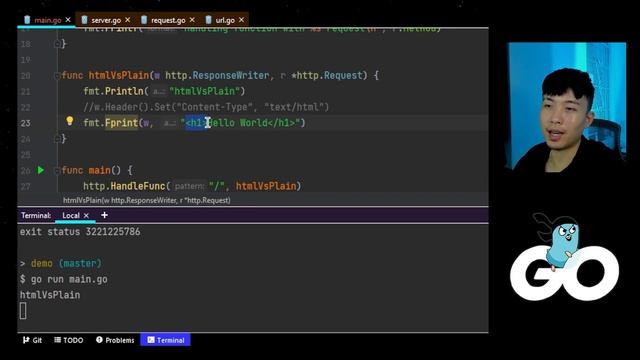Screen dimensions: 640x360
Task: Click the '(master)' branch name in terminal
Action: pos(80,264)
